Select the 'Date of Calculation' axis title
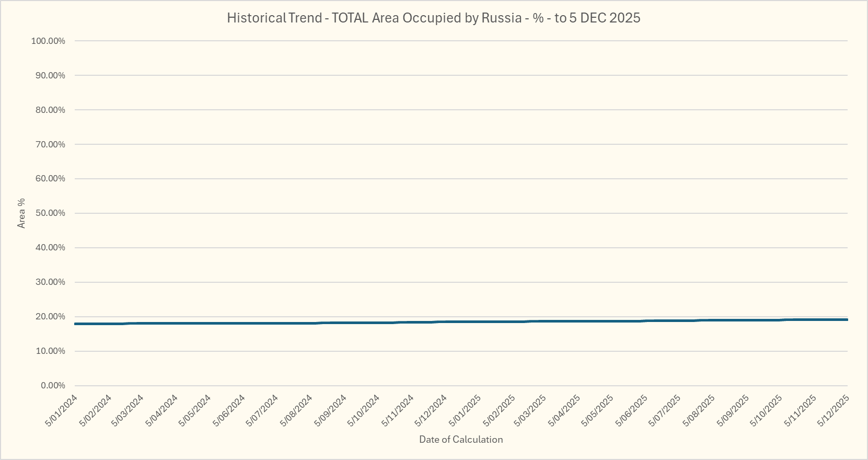868x460 pixels. pyautogui.click(x=460, y=440)
